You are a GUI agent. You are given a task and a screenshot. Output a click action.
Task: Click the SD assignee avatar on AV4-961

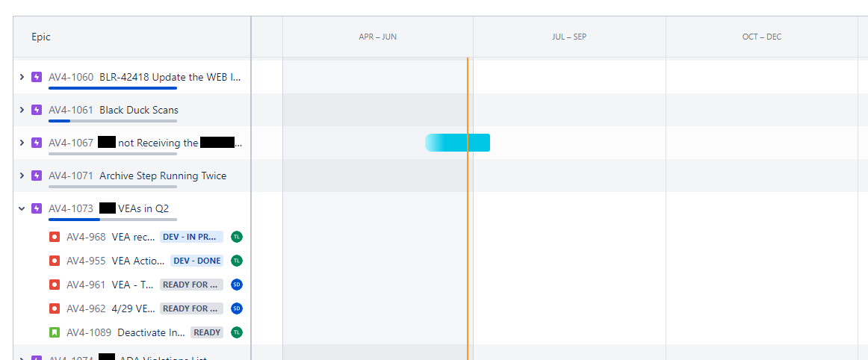pyautogui.click(x=237, y=285)
